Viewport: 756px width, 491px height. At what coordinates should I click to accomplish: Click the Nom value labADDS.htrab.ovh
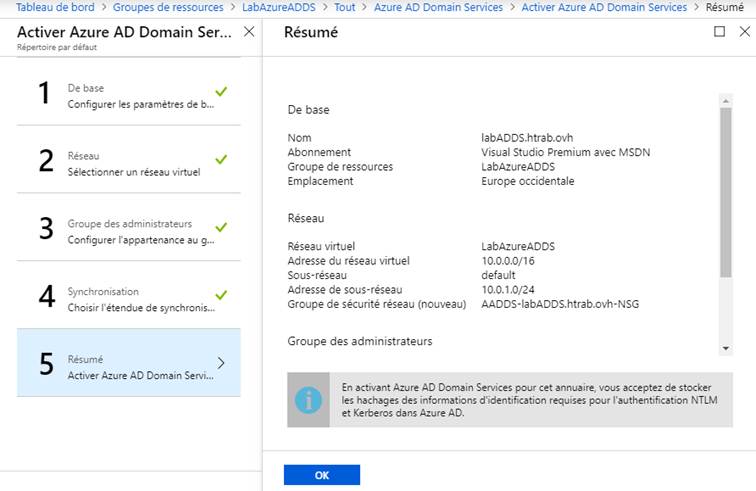[x=527, y=137]
